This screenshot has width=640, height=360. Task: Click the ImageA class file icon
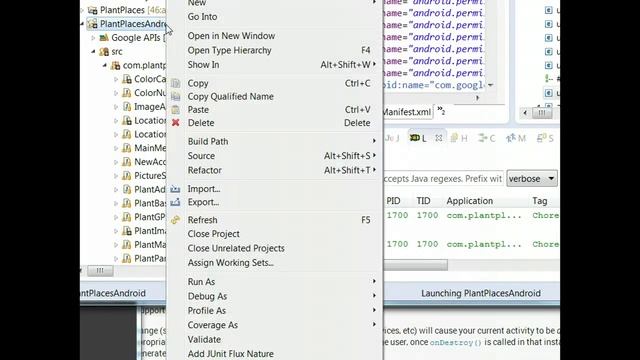(x=127, y=107)
